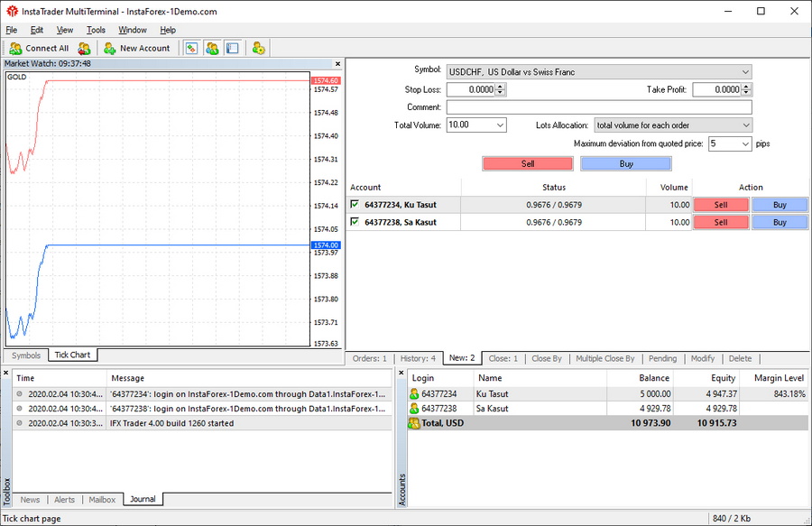Viewport: 812px width, 526px height.
Task: Click the New Account toolbar icon
Action: point(136,48)
